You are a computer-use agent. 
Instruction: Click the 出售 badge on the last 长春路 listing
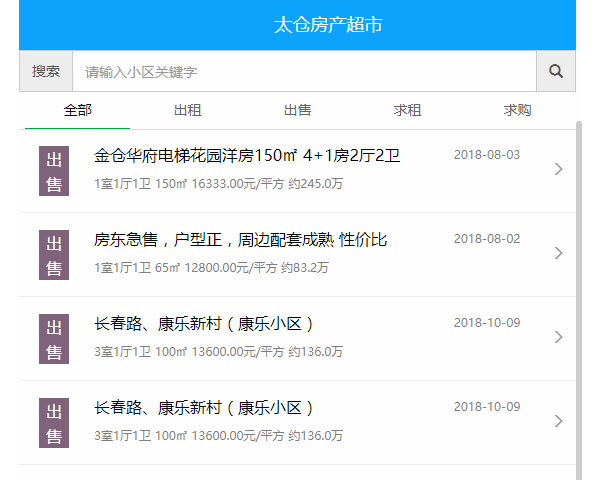pyautogui.click(x=54, y=423)
